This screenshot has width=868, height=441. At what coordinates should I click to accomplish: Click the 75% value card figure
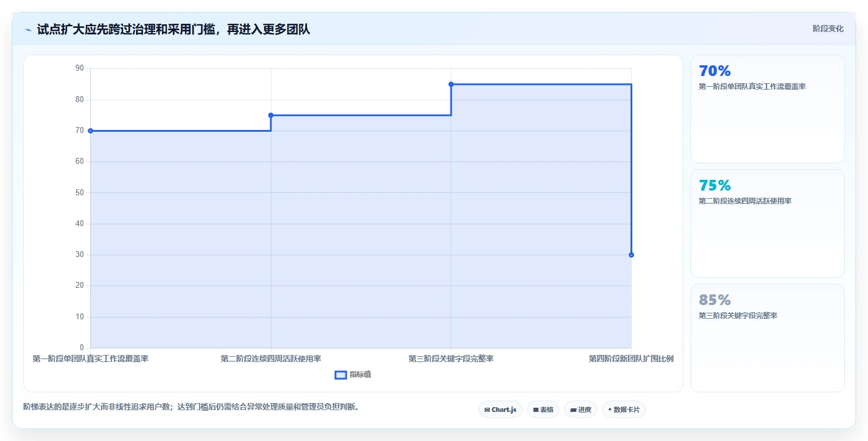click(715, 186)
